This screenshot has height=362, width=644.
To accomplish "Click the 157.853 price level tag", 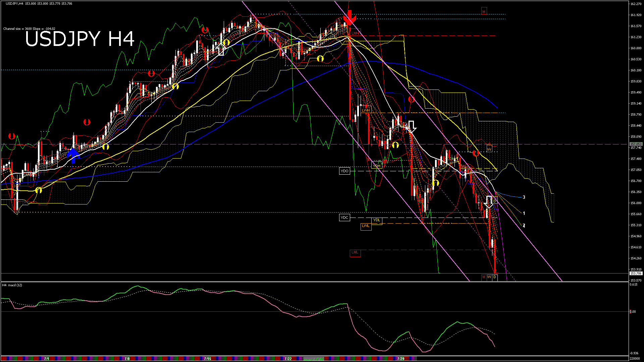I will 636,144.
